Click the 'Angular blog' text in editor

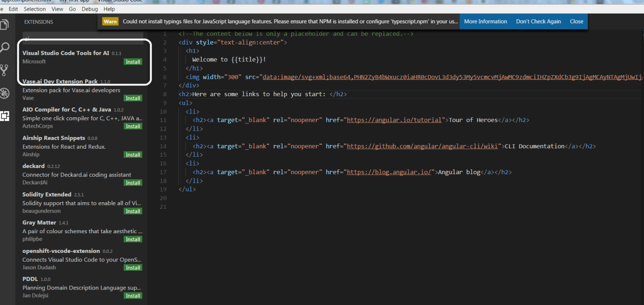point(459,172)
